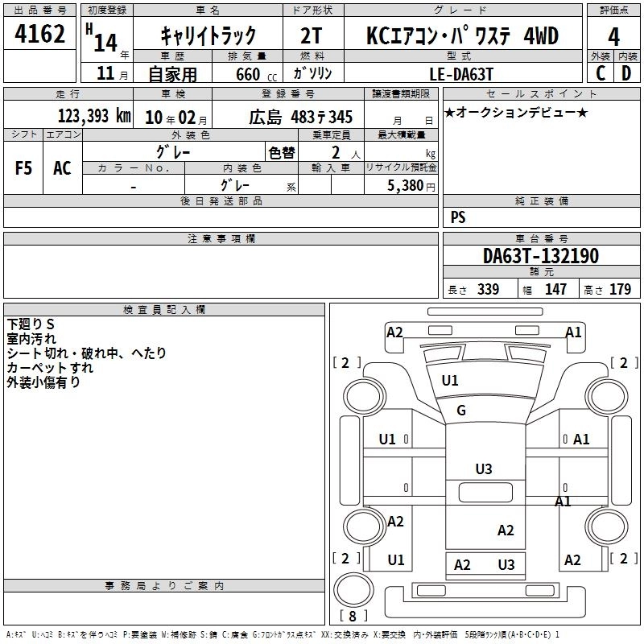
Task: Click the recycle deposit 5,380円
Action: (411, 186)
